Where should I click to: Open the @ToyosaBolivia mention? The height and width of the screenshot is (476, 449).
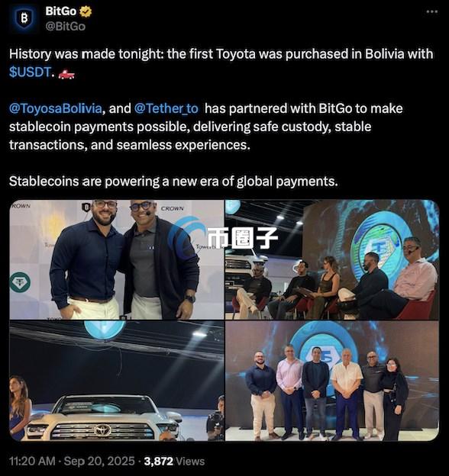click(55, 108)
